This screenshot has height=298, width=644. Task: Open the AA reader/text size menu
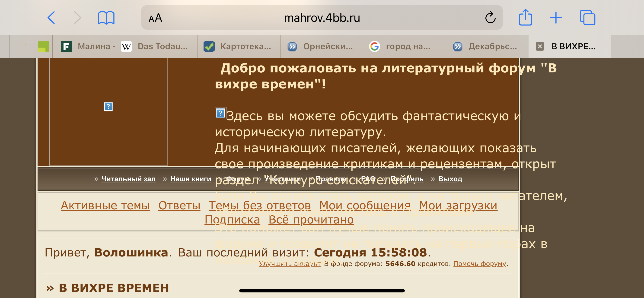click(x=155, y=18)
